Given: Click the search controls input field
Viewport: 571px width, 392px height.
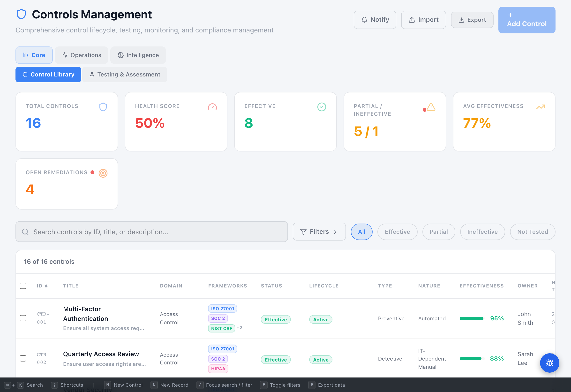Looking at the screenshot, I should pos(151,232).
